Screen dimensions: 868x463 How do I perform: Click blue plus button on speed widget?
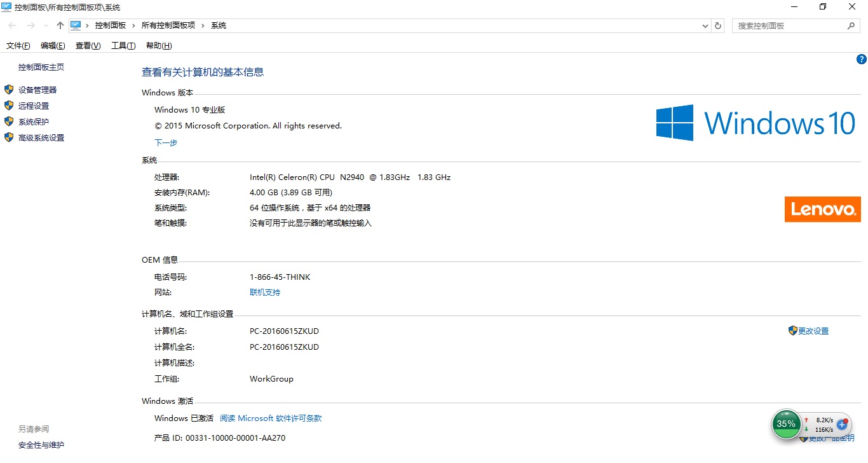(843, 425)
